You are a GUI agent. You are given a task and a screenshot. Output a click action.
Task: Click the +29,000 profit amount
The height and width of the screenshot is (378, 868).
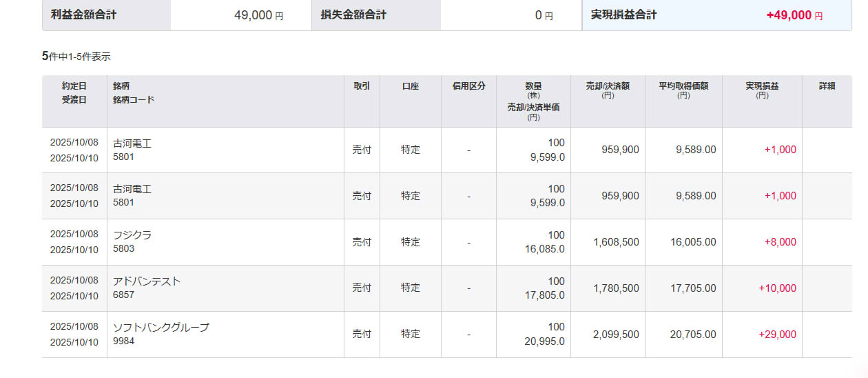(x=777, y=335)
